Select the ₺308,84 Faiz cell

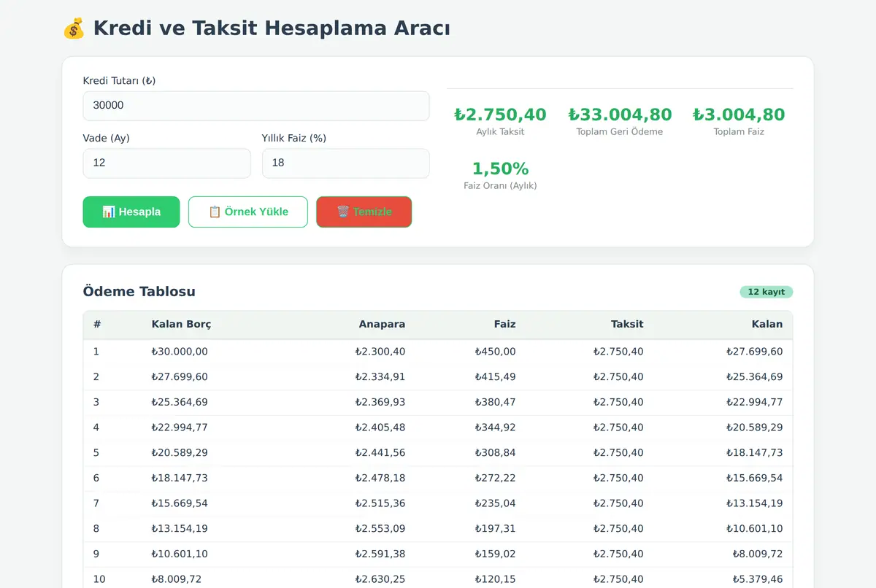[x=495, y=453]
